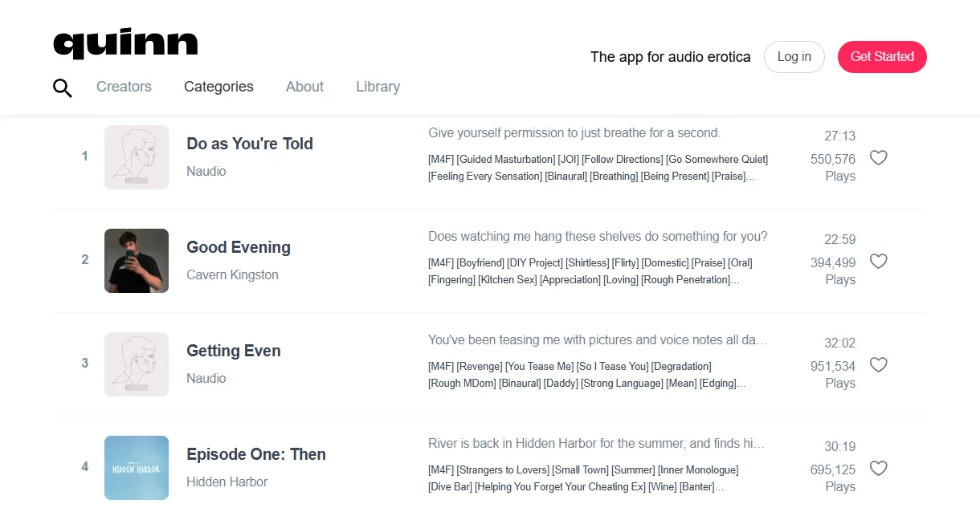980x512 pixels.
Task: Open the "Good Evening" title link
Action: point(239,247)
